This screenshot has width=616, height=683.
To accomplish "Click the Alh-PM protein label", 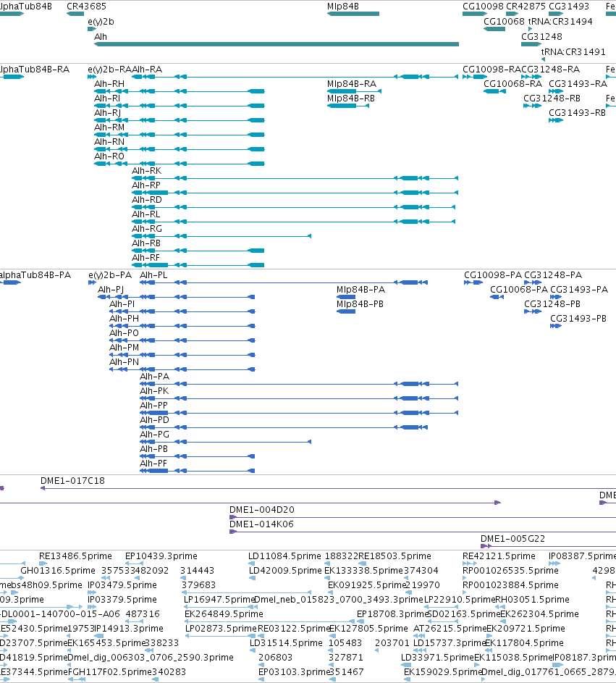I will coord(124,348).
